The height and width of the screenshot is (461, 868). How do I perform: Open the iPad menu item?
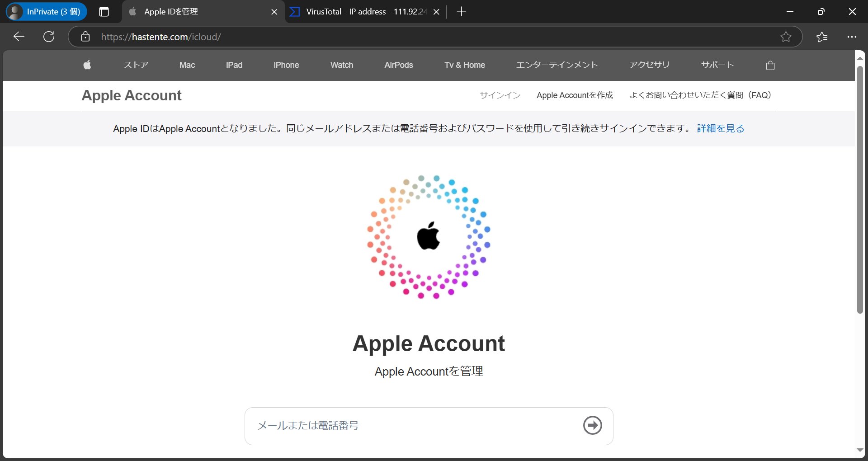pyautogui.click(x=234, y=65)
